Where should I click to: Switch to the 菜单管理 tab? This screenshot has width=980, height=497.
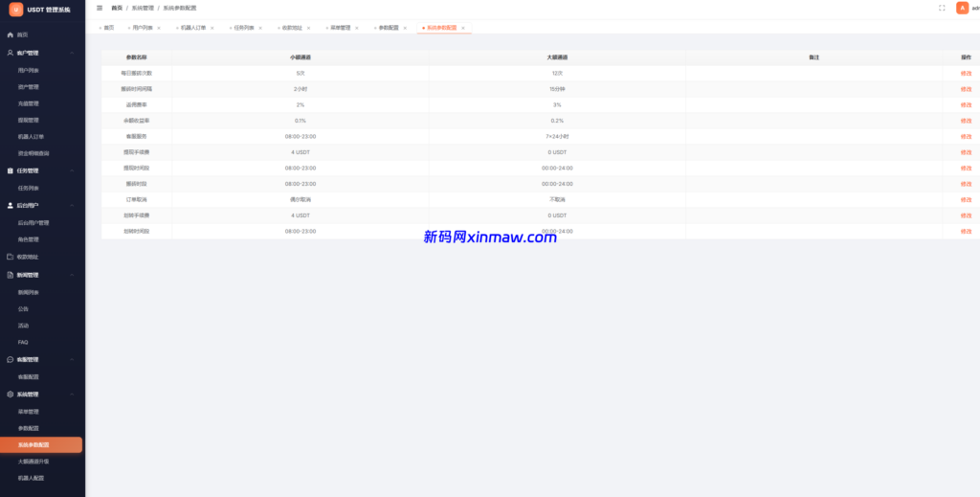(x=341, y=28)
